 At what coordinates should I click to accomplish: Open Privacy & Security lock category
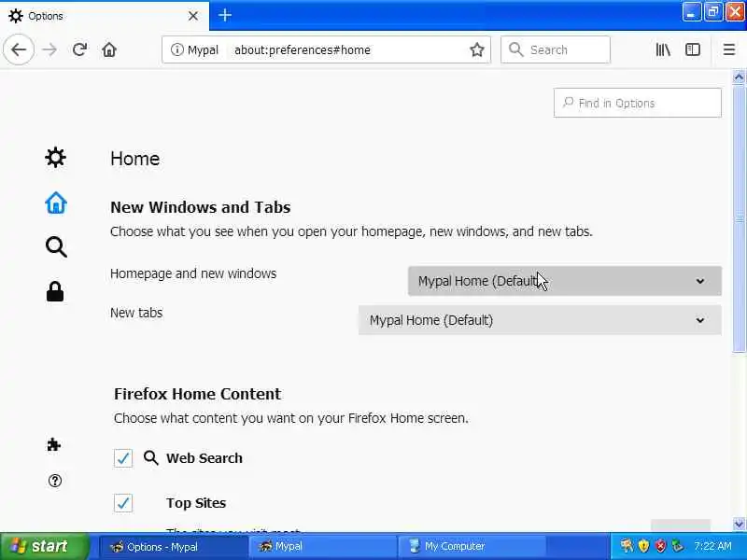point(55,291)
